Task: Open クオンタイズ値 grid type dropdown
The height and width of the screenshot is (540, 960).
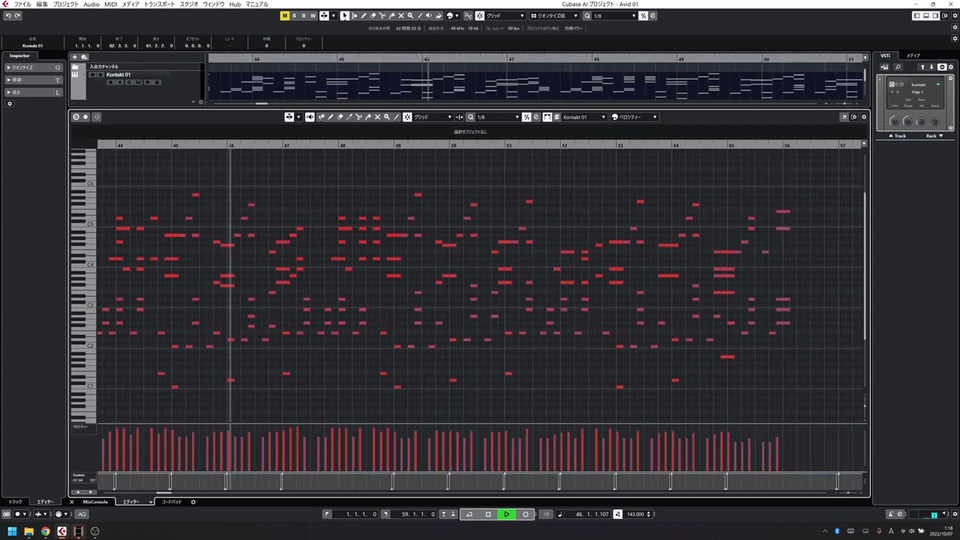Action: coord(554,15)
